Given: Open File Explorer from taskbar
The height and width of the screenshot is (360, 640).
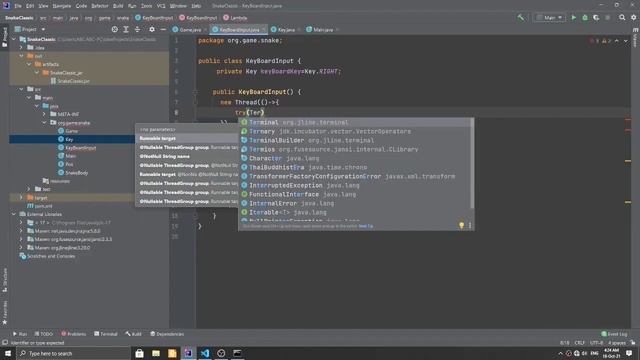Looking at the screenshot, I should tap(156, 353).
